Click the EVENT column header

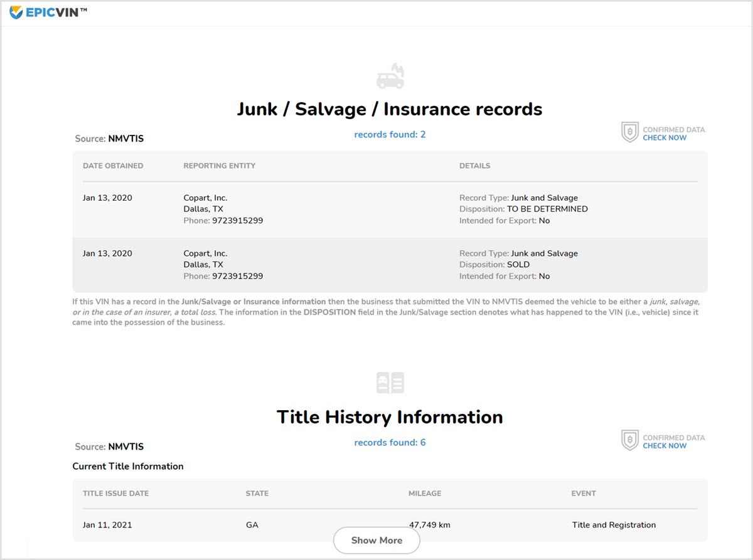pos(584,493)
